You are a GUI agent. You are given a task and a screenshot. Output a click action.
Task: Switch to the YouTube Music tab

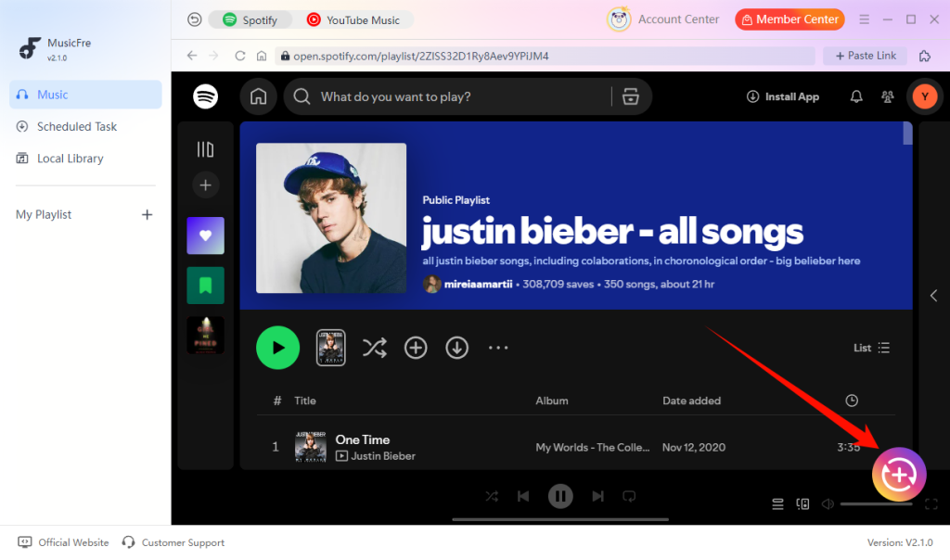click(353, 20)
